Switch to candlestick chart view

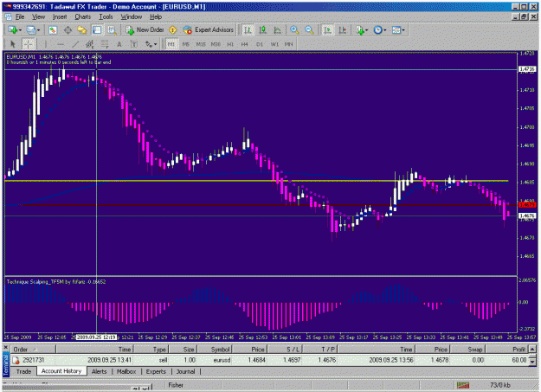(263, 30)
